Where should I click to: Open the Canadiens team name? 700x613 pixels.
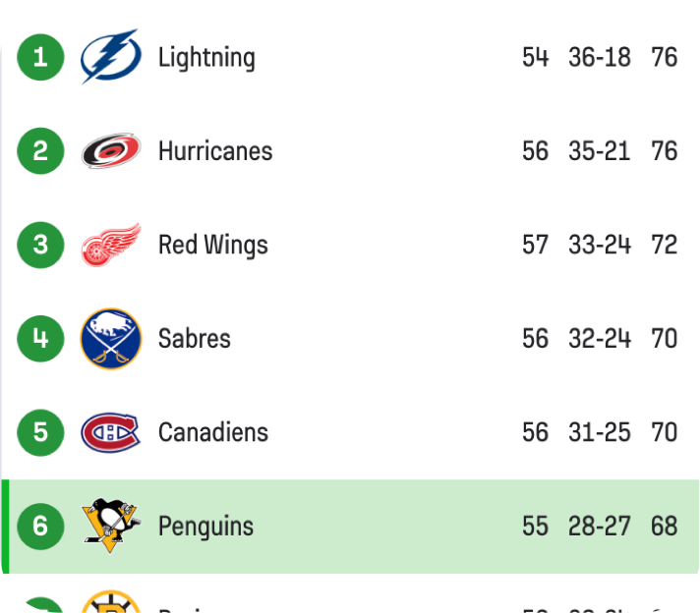point(213,432)
